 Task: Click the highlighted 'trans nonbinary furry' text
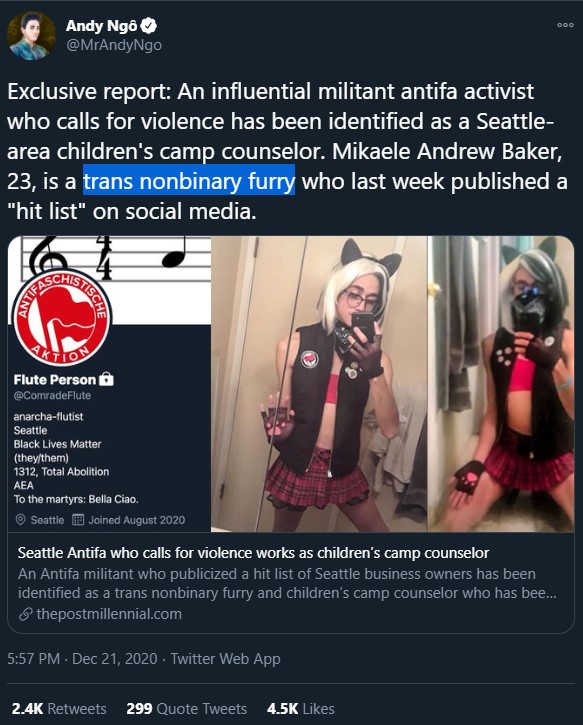[x=189, y=181]
